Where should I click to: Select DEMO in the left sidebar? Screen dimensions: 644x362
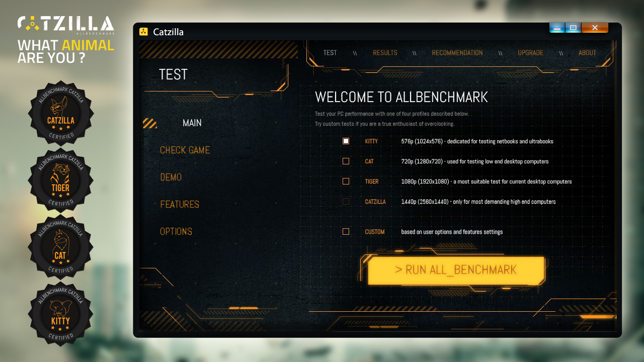[x=171, y=177]
